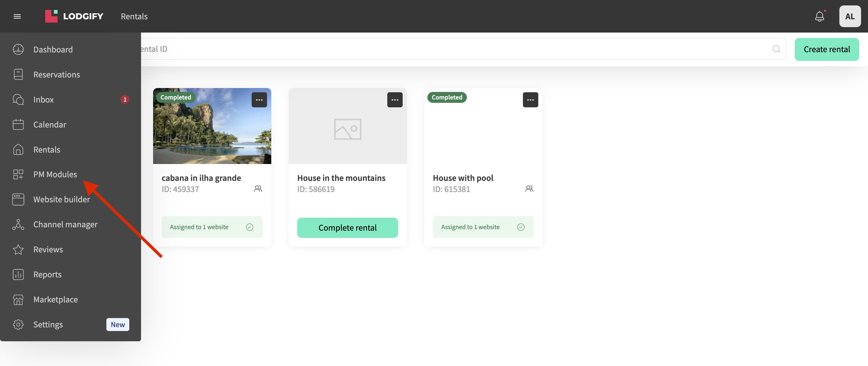The height and width of the screenshot is (366, 868).
Task: Collapse the hamburger menu icon
Action: (17, 16)
